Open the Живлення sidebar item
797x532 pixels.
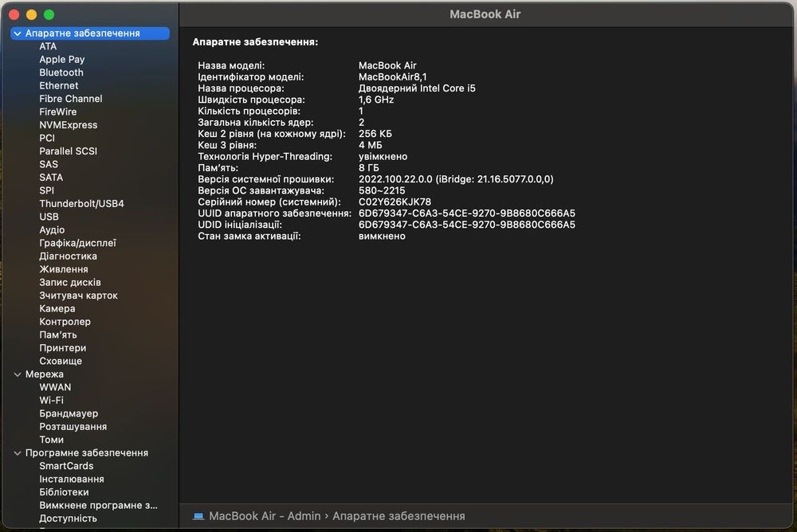(x=64, y=269)
